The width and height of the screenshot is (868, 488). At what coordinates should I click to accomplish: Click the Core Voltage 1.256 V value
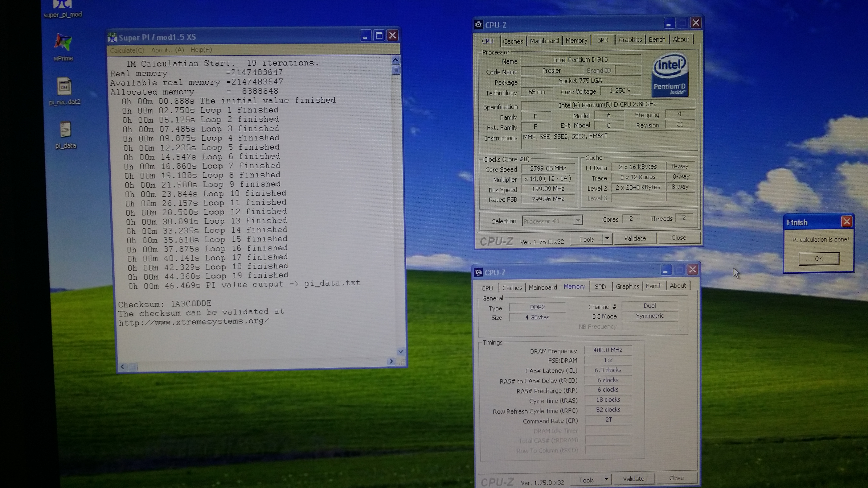point(620,91)
